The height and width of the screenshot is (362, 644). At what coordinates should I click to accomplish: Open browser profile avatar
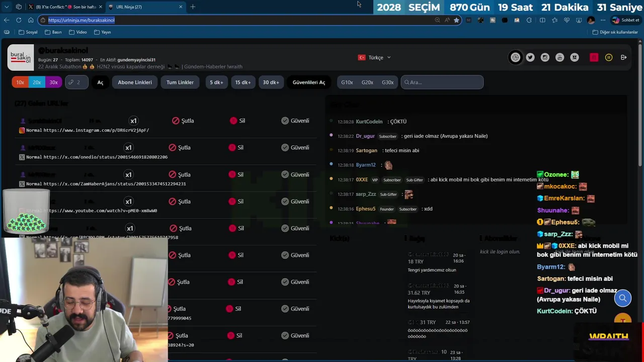591,20
